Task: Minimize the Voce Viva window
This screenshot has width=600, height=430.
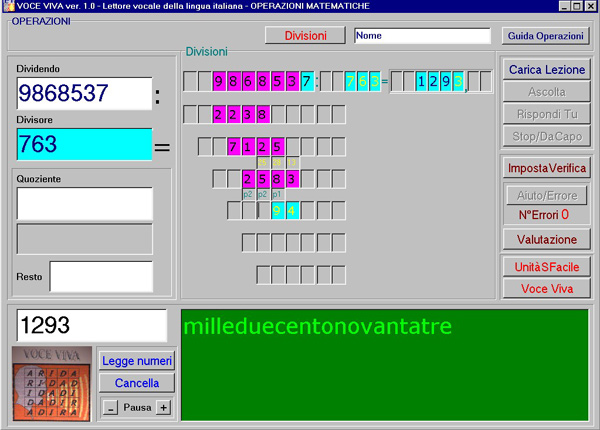Action: click(x=564, y=6)
